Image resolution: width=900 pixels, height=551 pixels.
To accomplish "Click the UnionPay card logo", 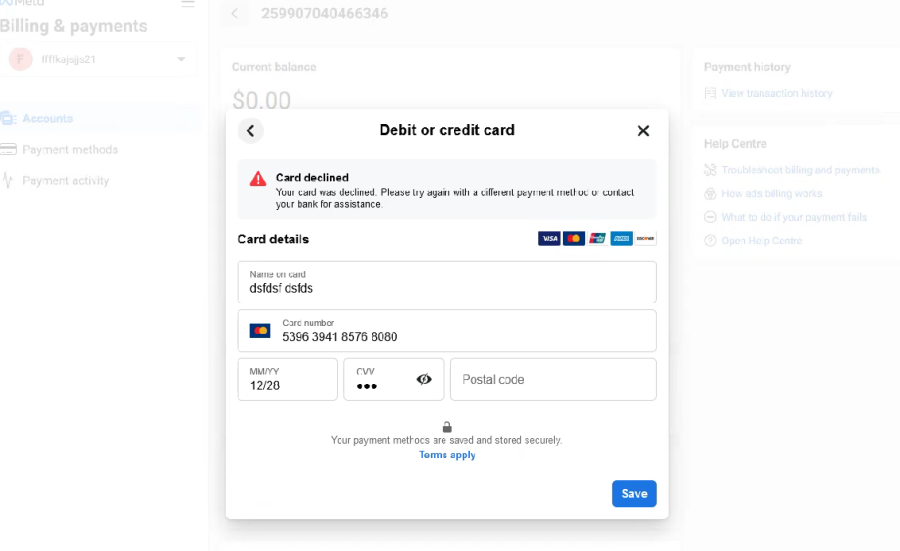I will point(597,238).
